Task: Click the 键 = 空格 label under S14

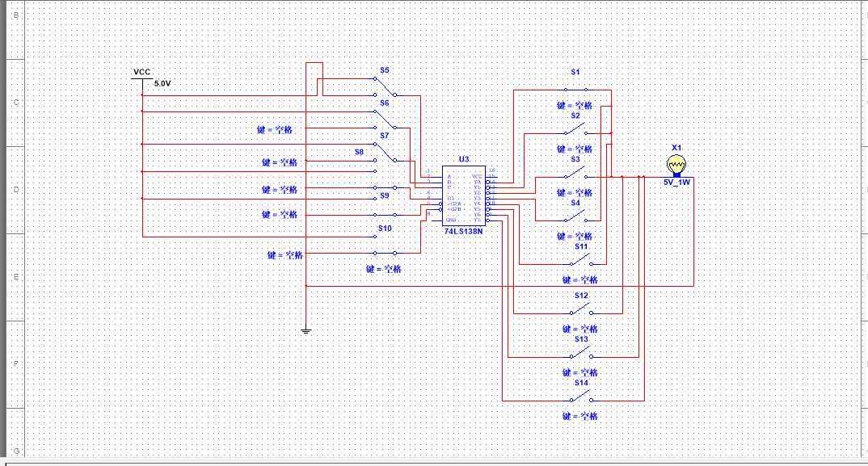Action: (580, 416)
